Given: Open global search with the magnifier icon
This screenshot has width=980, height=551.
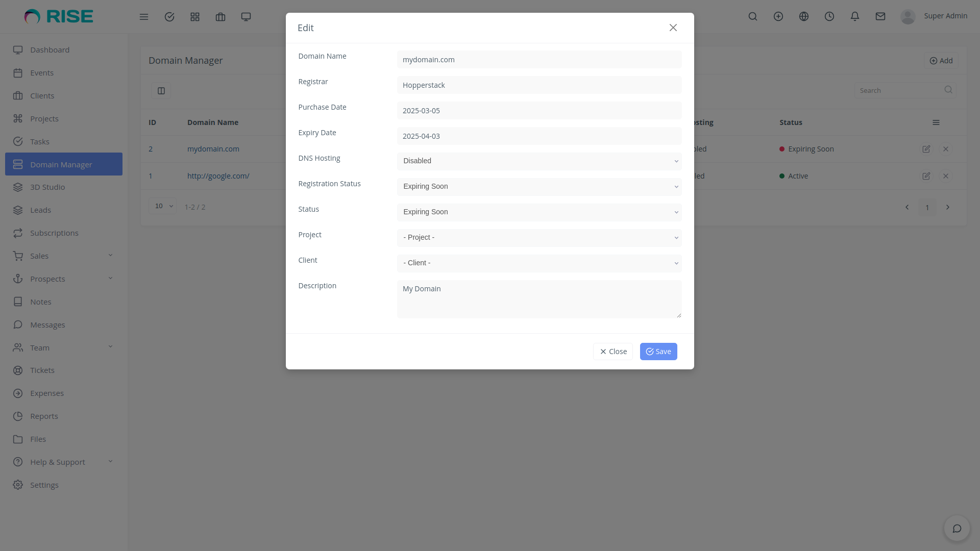Looking at the screenshot, I should pyautogui.click(x=753, y=16).
